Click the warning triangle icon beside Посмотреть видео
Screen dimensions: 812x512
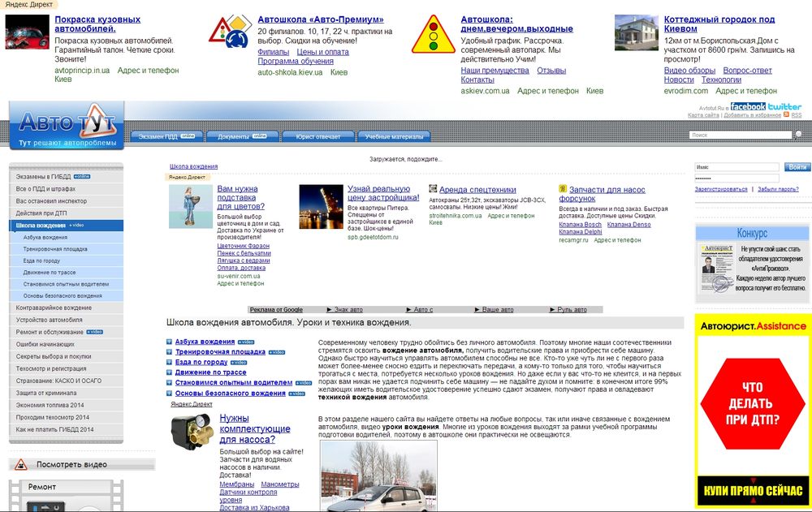tap(21, 464)
